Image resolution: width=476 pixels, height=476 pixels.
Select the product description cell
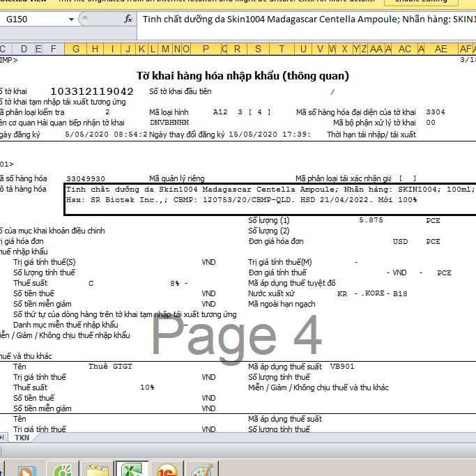coord(268,194)
